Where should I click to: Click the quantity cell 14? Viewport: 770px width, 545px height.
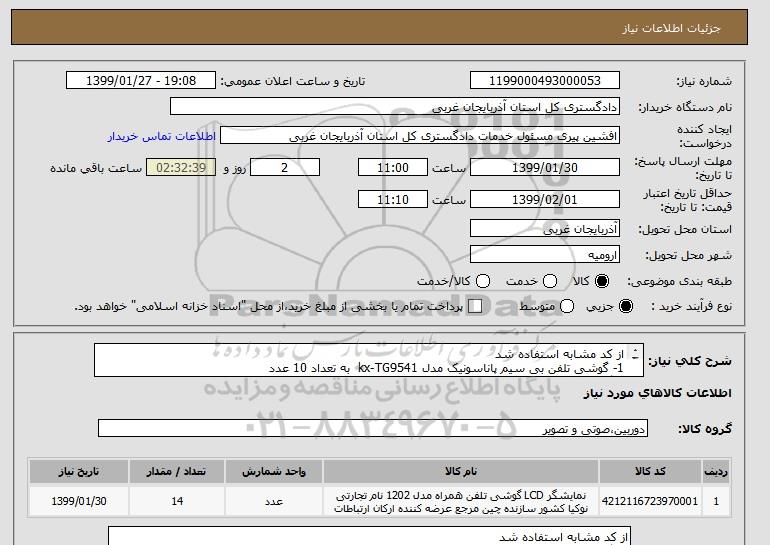pos(177,501)
